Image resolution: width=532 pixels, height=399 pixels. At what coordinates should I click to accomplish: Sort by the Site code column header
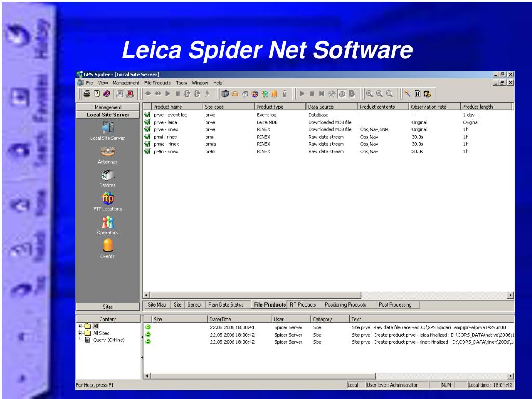(x=229, y=107)
